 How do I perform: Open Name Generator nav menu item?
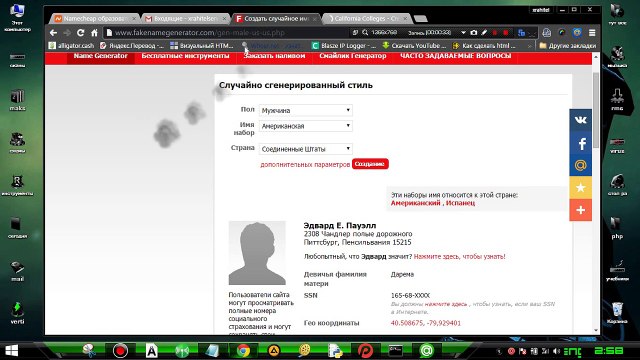tap(101, 56)
